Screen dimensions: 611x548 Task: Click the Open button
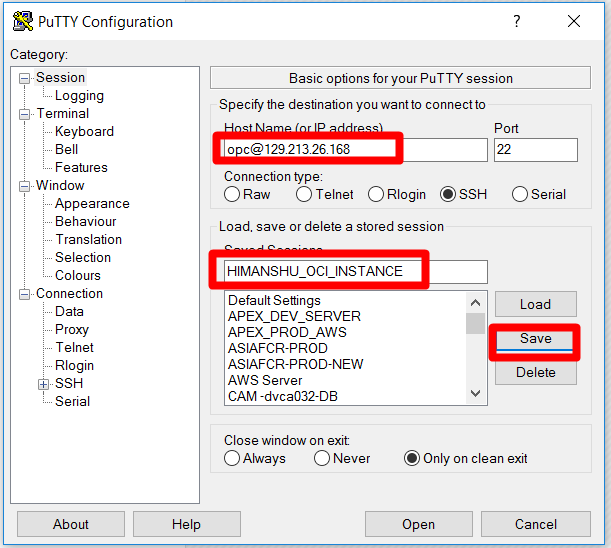point(419,524)
